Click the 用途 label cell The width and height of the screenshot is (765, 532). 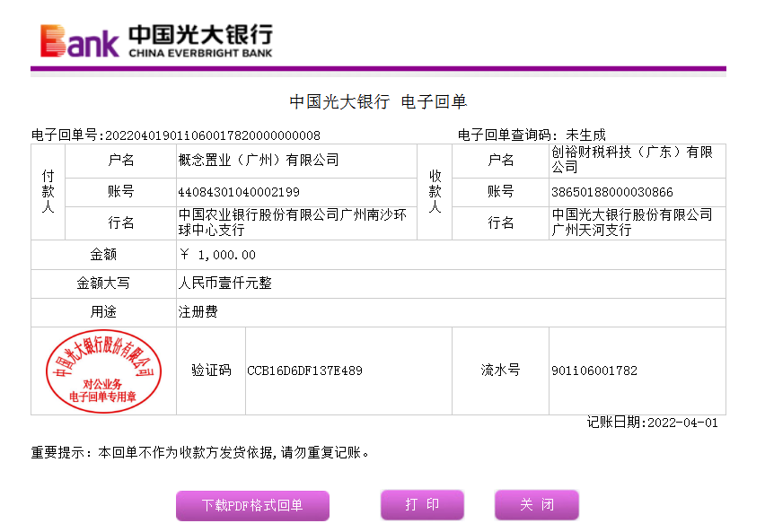[x=103, y=311]
